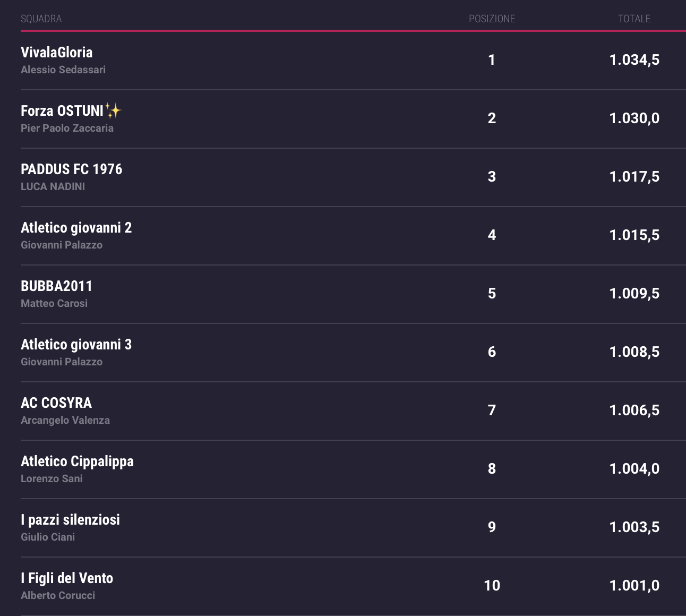The image size is (686, 616).
Task: Click manager name Alberto Corucci
Action: coord(58,596)
